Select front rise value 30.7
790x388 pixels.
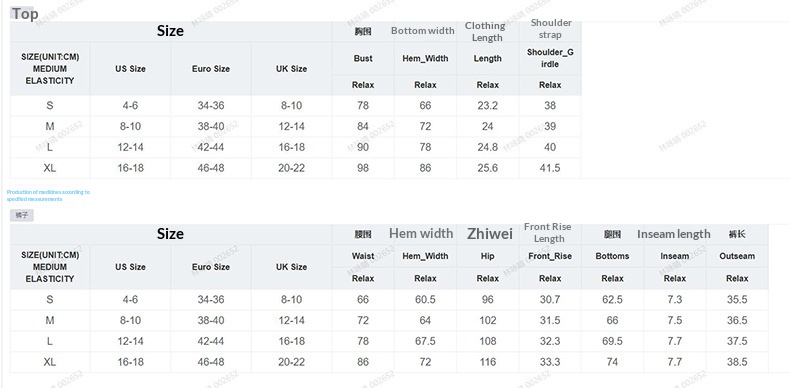[550, 299]
